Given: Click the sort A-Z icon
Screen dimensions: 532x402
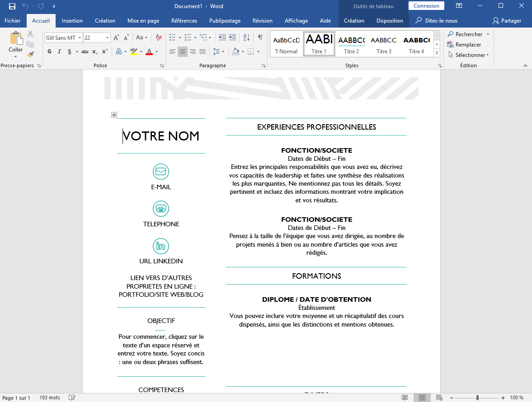Looking at the screenshot, I should [246, 37].
